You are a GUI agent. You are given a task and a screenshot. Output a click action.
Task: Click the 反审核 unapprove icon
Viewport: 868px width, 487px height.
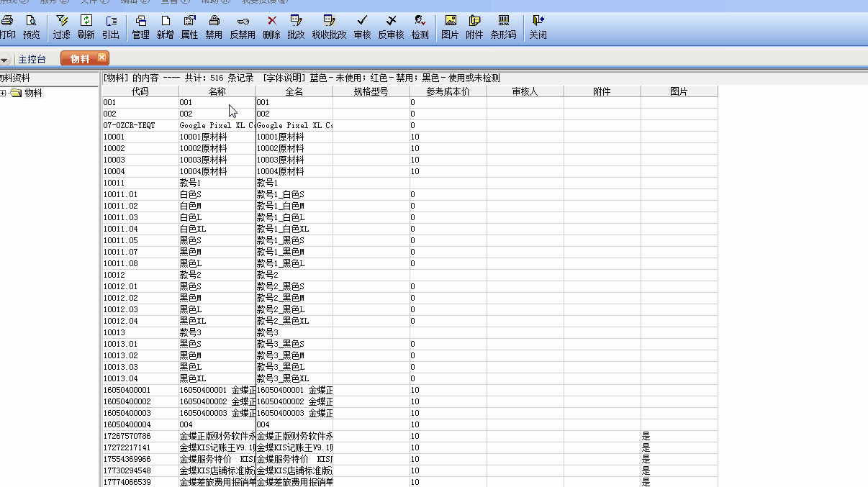(x=392, y=27)
